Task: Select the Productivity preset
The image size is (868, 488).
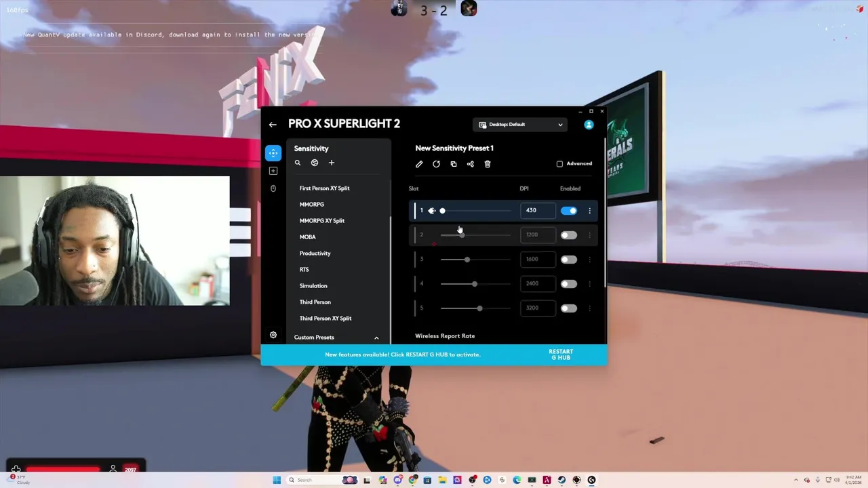Action: point(315,253)
